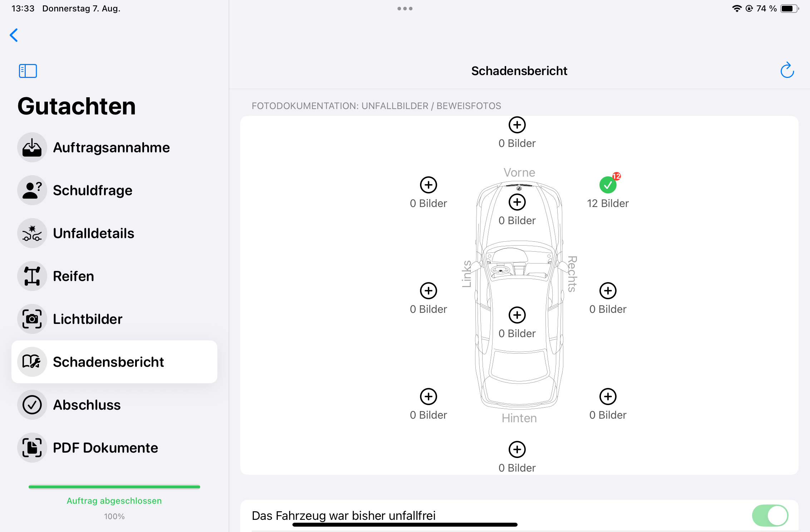Open the green checkmark with 12 Bilder

pyautogui.click(x=608, y=185)
